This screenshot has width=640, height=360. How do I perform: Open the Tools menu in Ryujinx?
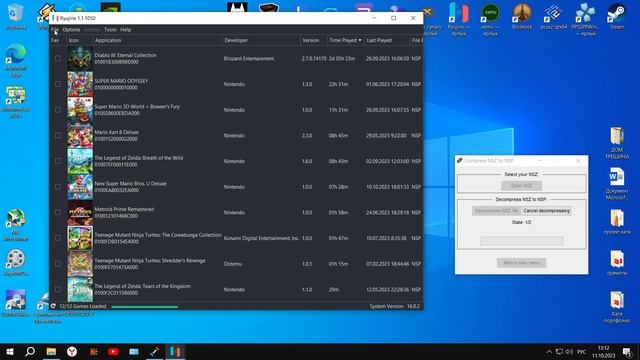[110, 30]
